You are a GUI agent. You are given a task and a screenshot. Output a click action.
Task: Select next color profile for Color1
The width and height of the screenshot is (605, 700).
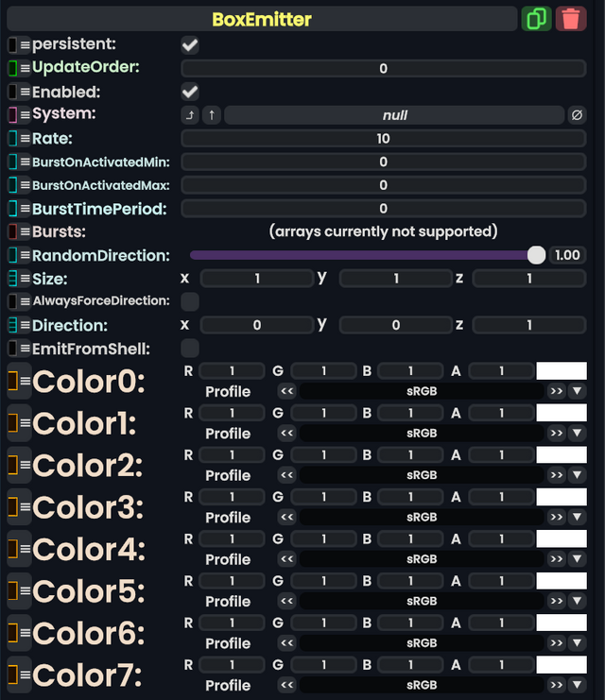(x=557, y=433)
